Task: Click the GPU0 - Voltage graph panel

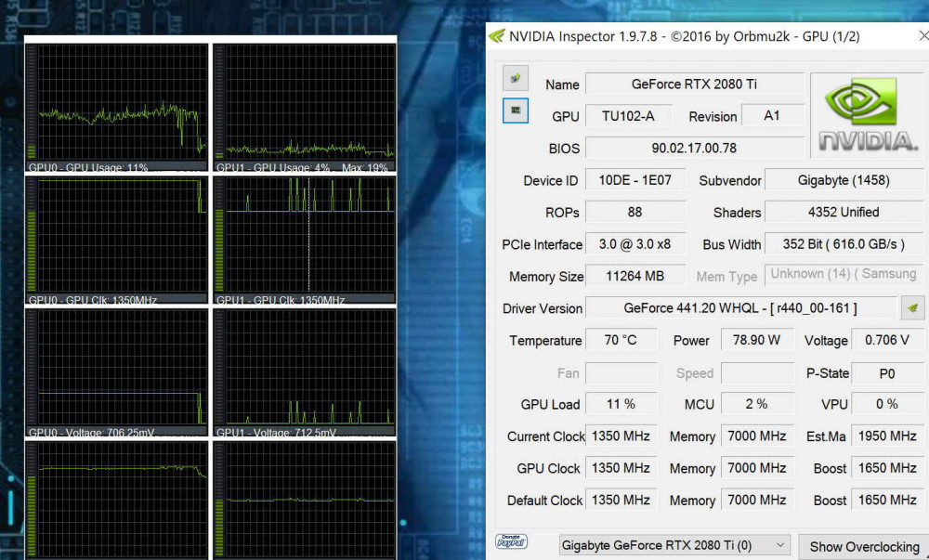Action: click(x=116, y=371)
